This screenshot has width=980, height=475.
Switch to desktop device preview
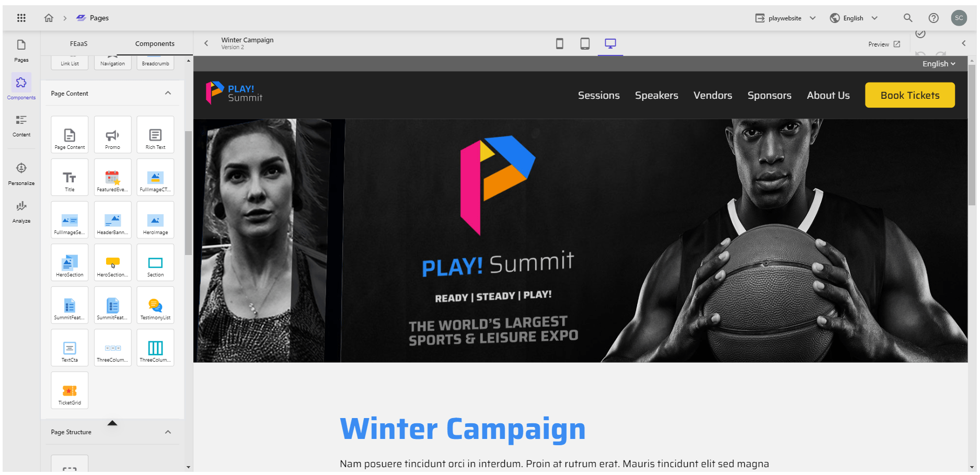[610, 44]
